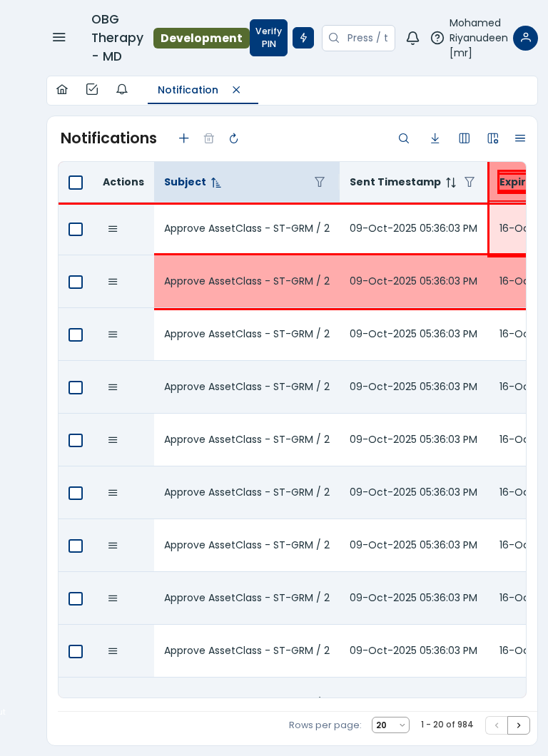Select the first notification row checkbox
This screenshot has height=756, width=548.
[x=76, y=229]
